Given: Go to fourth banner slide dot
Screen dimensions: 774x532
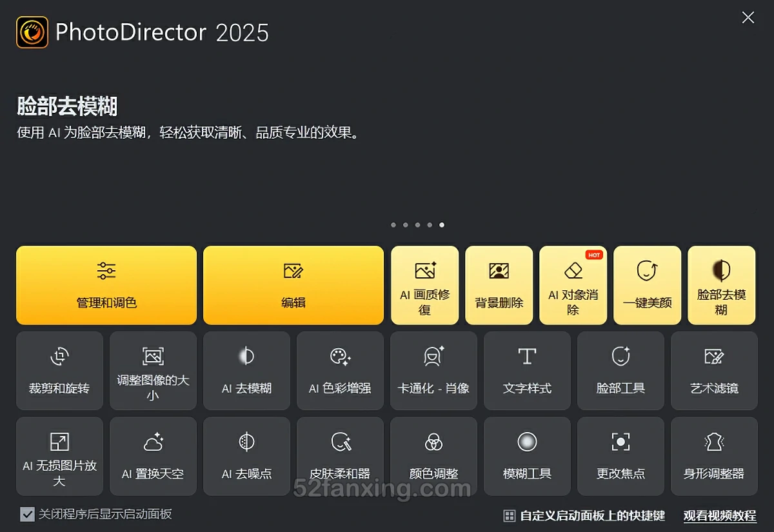Looking at the screenshot, I should (430, 225).
